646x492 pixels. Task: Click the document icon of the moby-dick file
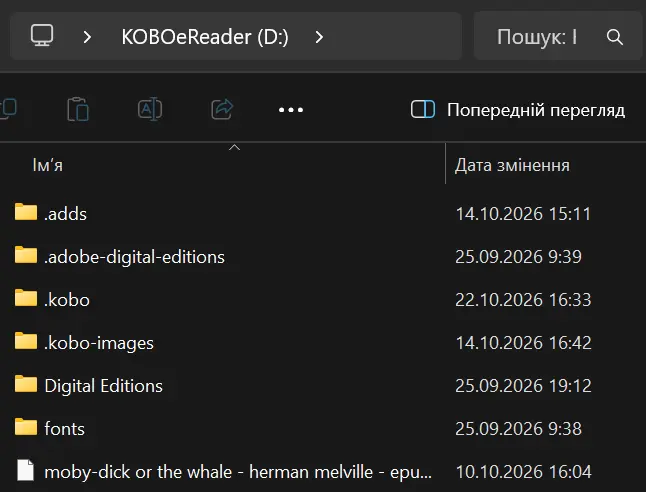[26, 470]
